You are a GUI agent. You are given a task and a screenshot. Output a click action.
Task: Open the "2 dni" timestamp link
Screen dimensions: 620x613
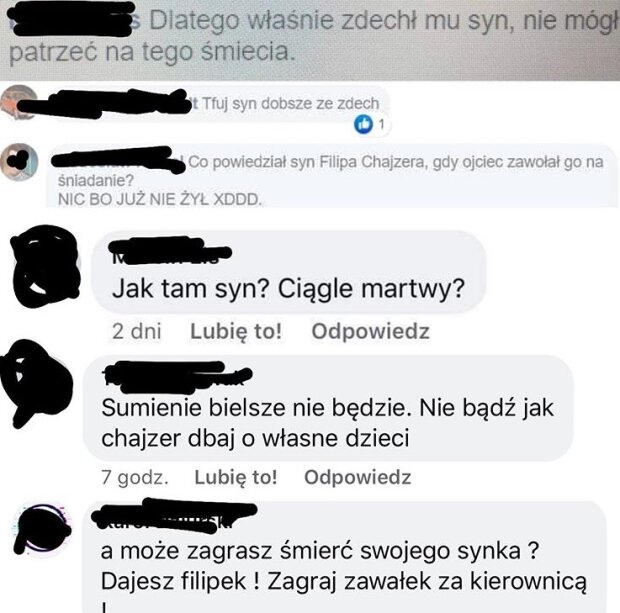click(137, 331)
